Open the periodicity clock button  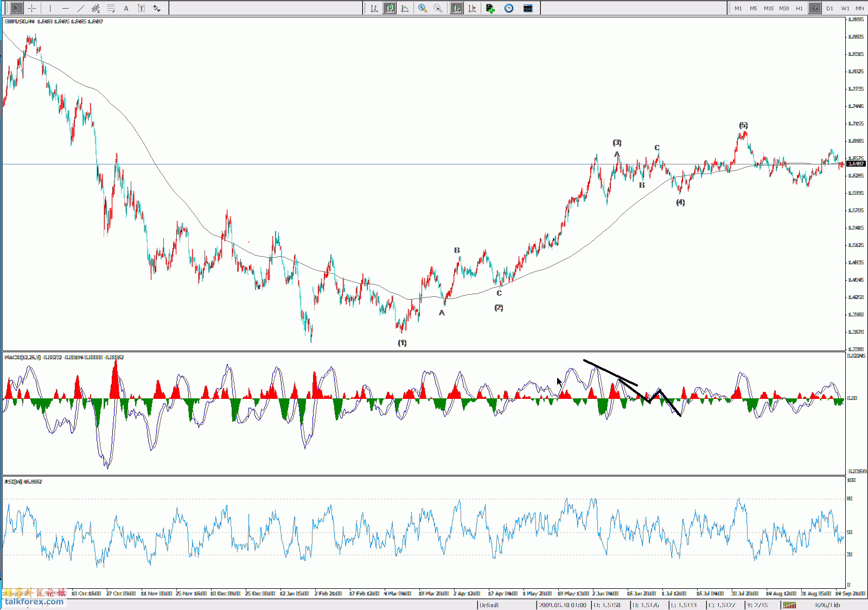click(x=509, y=8)
